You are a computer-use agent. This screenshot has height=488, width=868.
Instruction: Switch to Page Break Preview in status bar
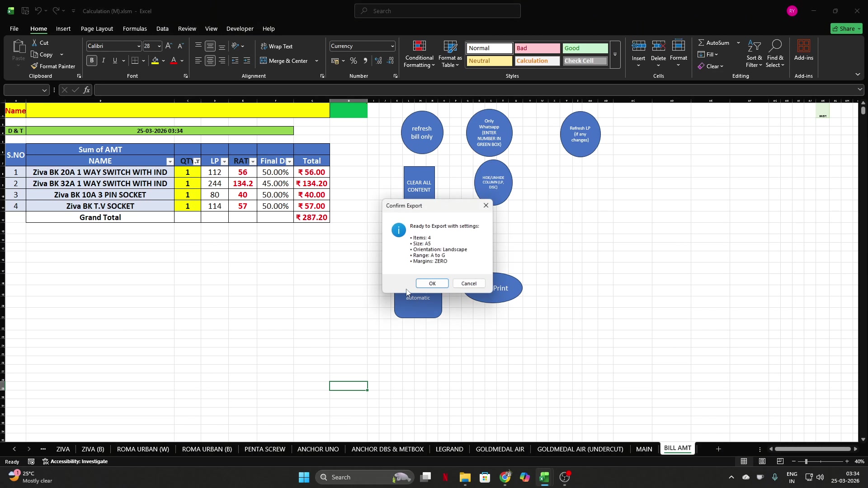pyautogui.click(x=780, y=461)
